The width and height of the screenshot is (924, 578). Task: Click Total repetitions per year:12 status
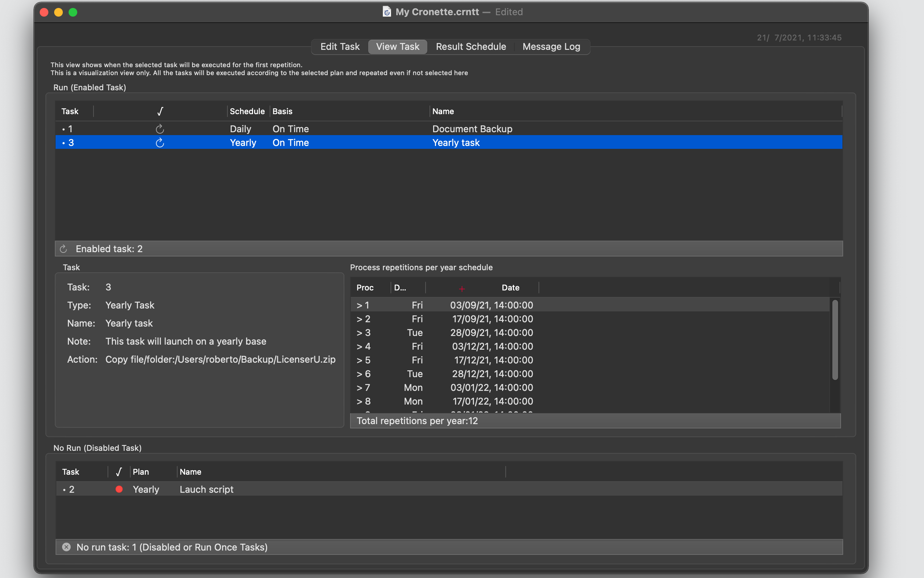pyautogui.click(x=417, y=421)
